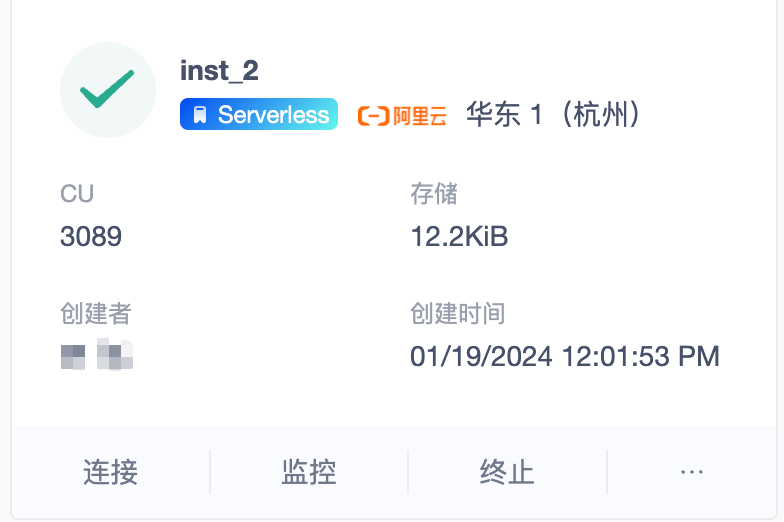Click the bookmark icon in the Serverless badge
The width and height of the screenshot is (784, 522).
click(200, 115)
